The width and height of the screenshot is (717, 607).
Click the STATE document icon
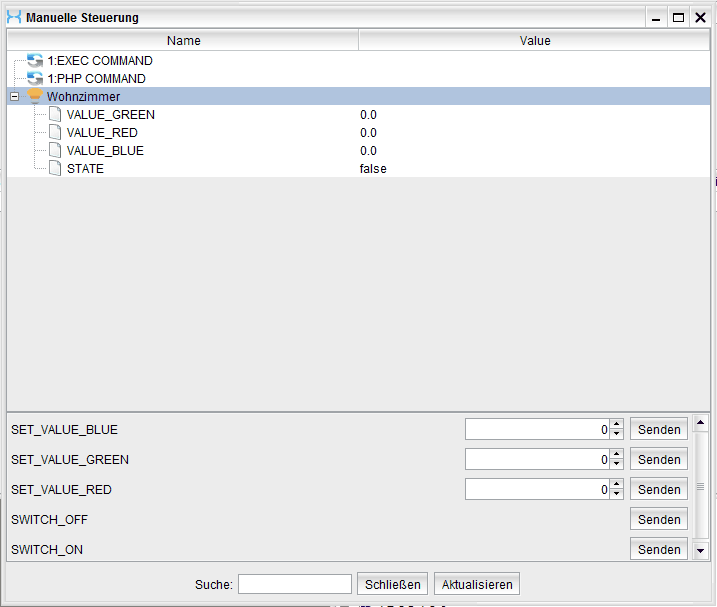coord(55,169)
